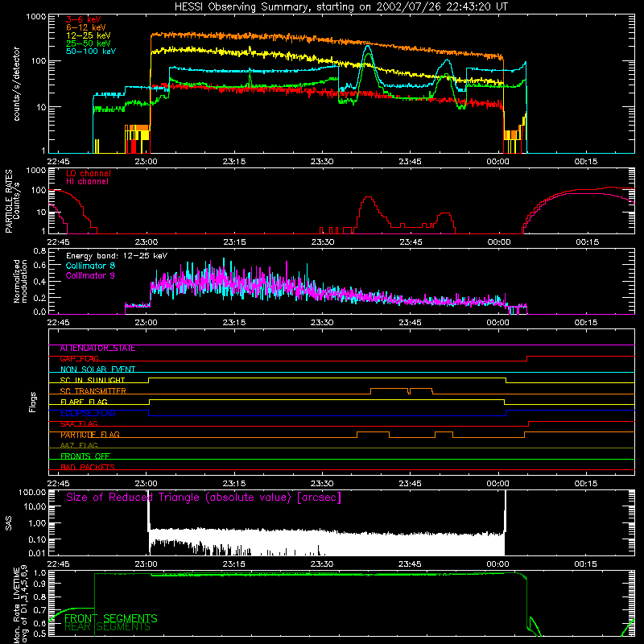Select the Collimator 9 legend label
The height and width of the screenshot is (644, 644).
point(90,275)
